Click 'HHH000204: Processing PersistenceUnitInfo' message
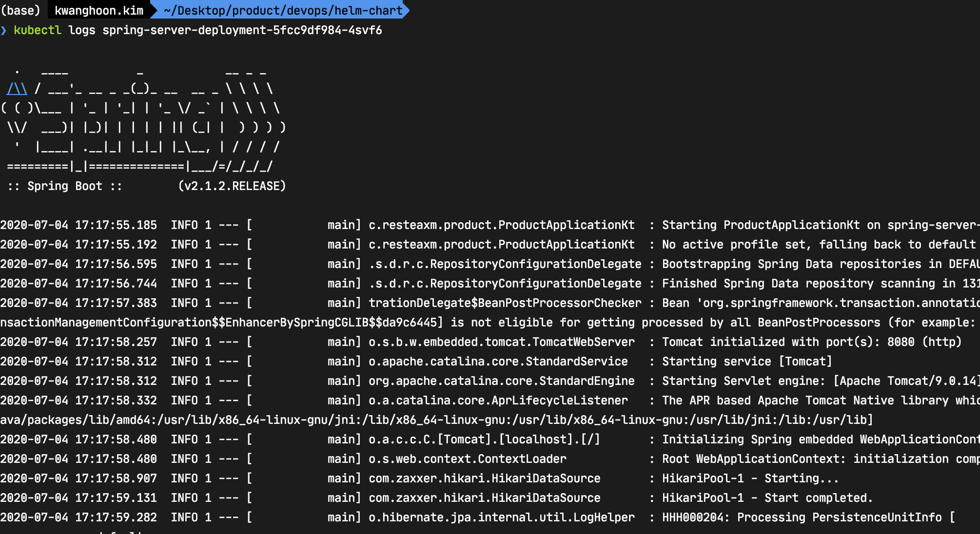 pyautogui.click(x=802, y=517)
